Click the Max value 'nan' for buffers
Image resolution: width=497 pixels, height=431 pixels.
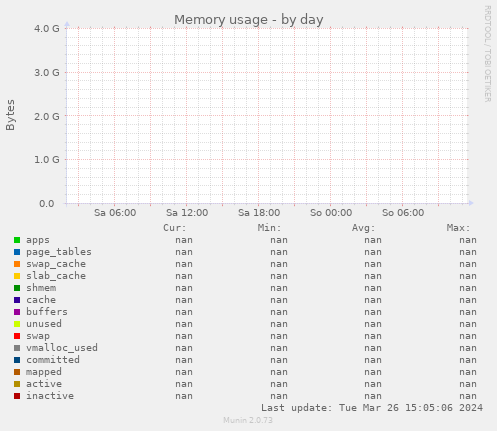tap(468, 312)
